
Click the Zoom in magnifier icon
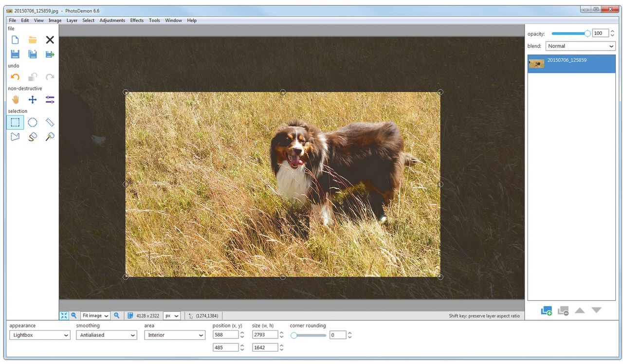(117, 315)
